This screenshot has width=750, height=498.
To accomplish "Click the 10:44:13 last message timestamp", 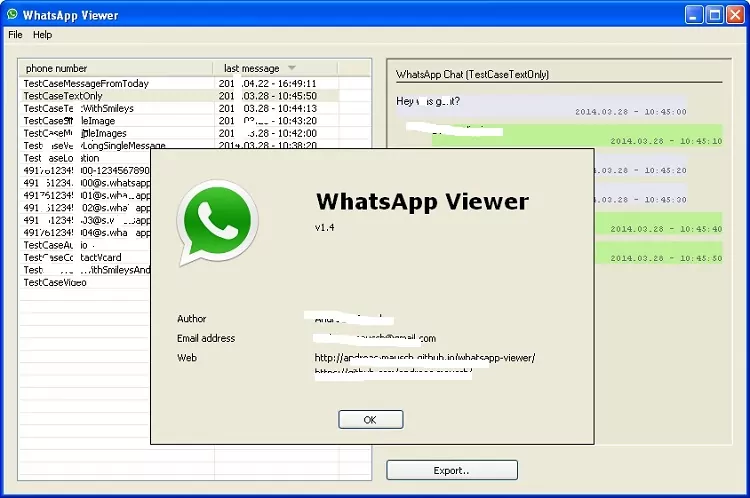I will click(x=267, y=108).
